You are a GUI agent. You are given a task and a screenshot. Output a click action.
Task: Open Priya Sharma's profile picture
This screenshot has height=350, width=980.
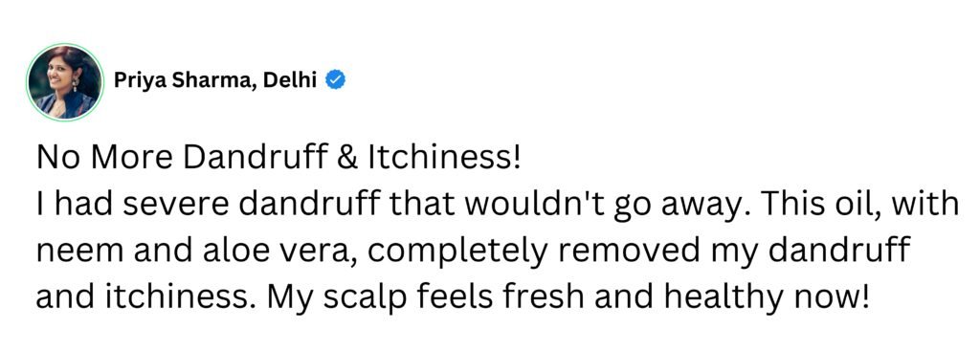65,82
